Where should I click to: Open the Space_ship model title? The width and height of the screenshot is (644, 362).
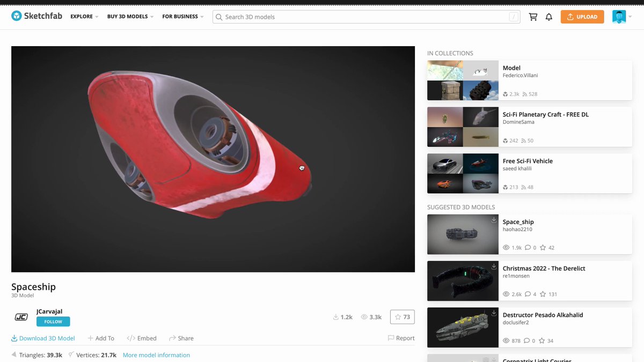tap(518, 222)
